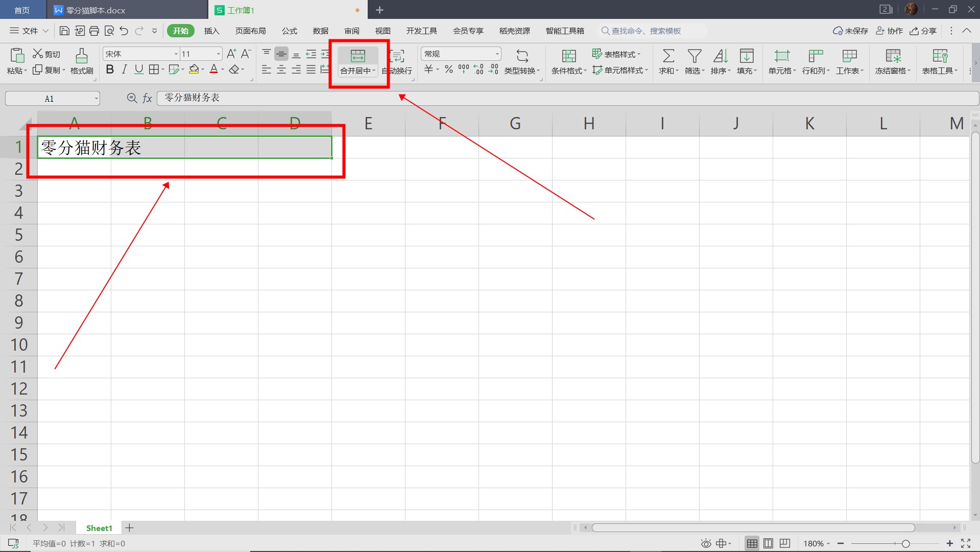Click the fill color bucket icon
Screen dimensions: 980x552
pos(194,70)
